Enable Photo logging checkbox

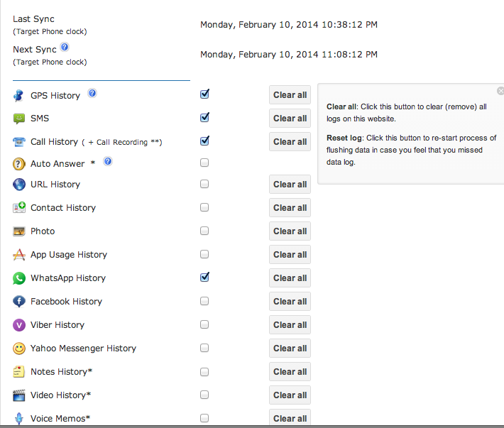[x=204, y=231]
